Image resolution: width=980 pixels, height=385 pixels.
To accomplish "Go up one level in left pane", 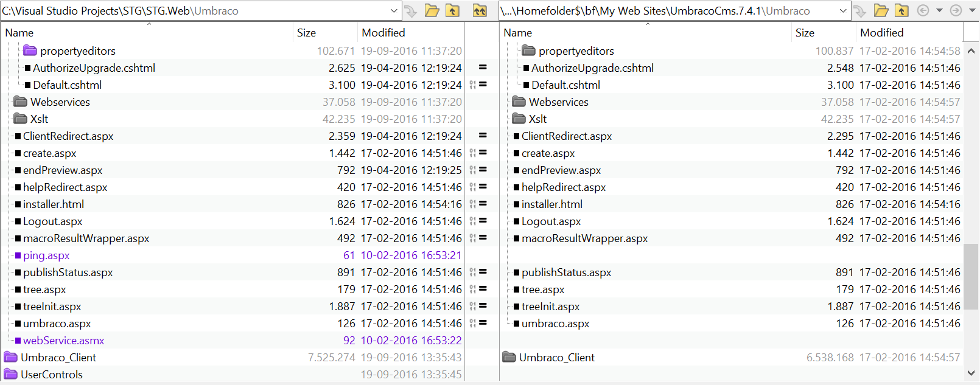I will tap(452, 10).
